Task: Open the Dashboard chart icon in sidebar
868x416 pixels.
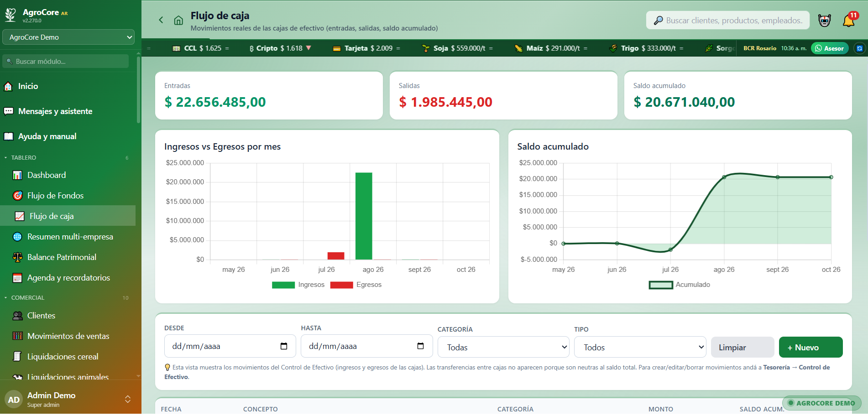Action: [17, 175]
